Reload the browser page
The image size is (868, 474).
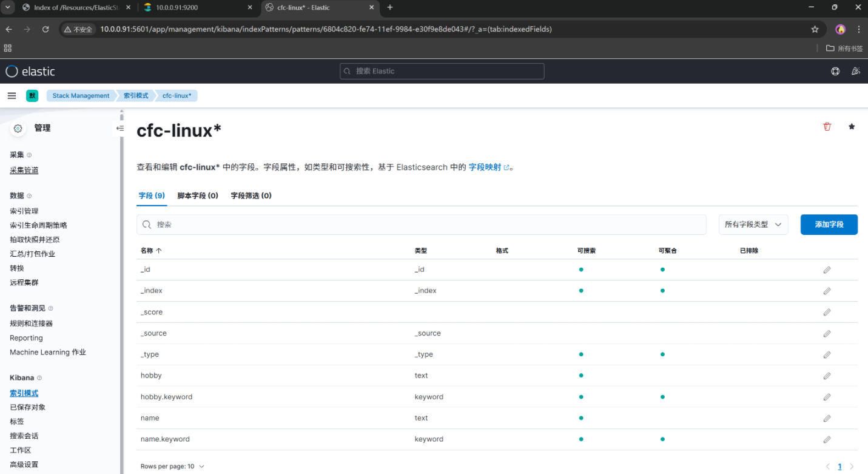point(45,29)
